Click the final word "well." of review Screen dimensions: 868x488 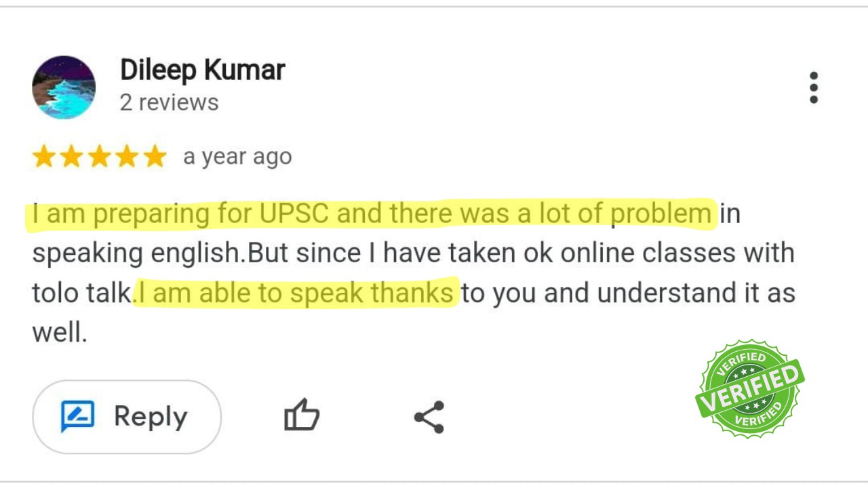(60, 333)
